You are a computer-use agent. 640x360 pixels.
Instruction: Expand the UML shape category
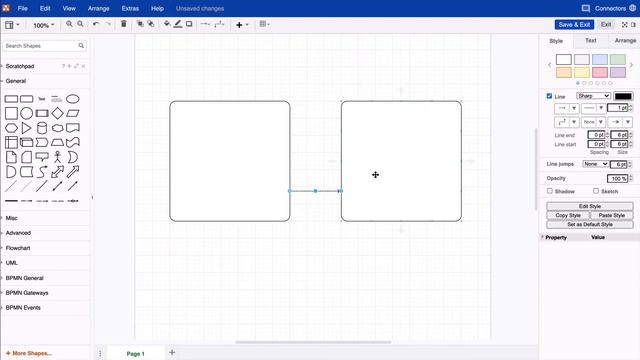click(x=11, y=263)
